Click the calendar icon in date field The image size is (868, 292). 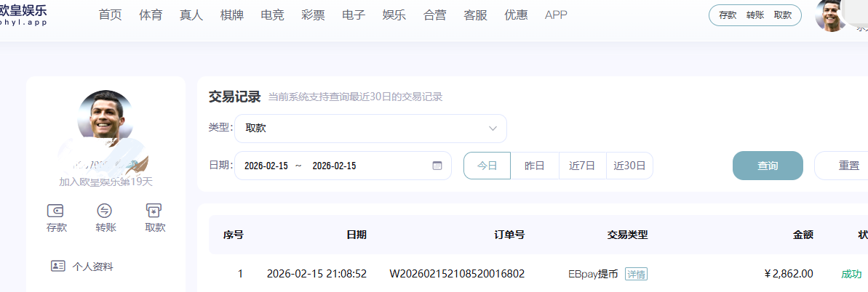437,166
